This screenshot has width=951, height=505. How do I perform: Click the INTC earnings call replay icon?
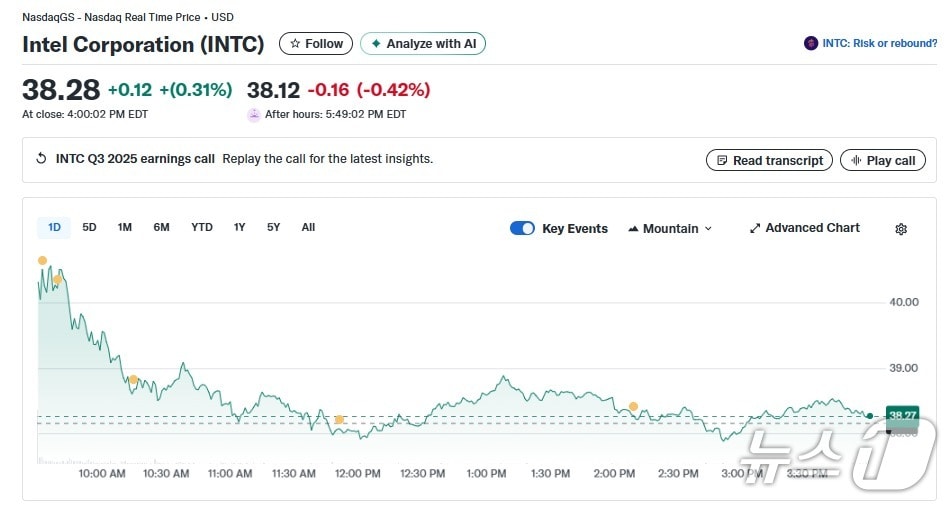pyautogui.click(x=41, y=159)
